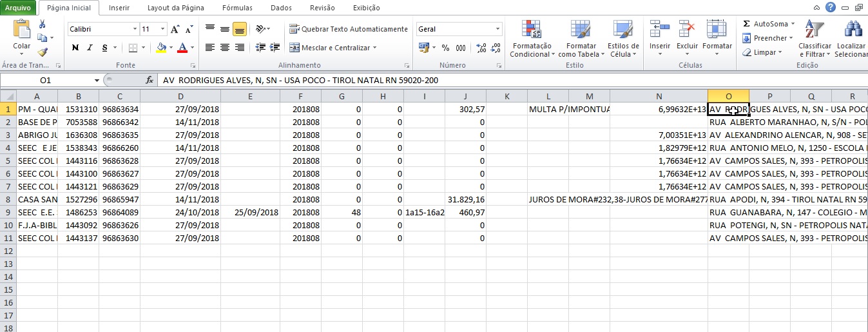Viewport: 868px width, 332px height.
Task: Click the Localizar e Selecionar binoculars
Action: click(853, 40)
